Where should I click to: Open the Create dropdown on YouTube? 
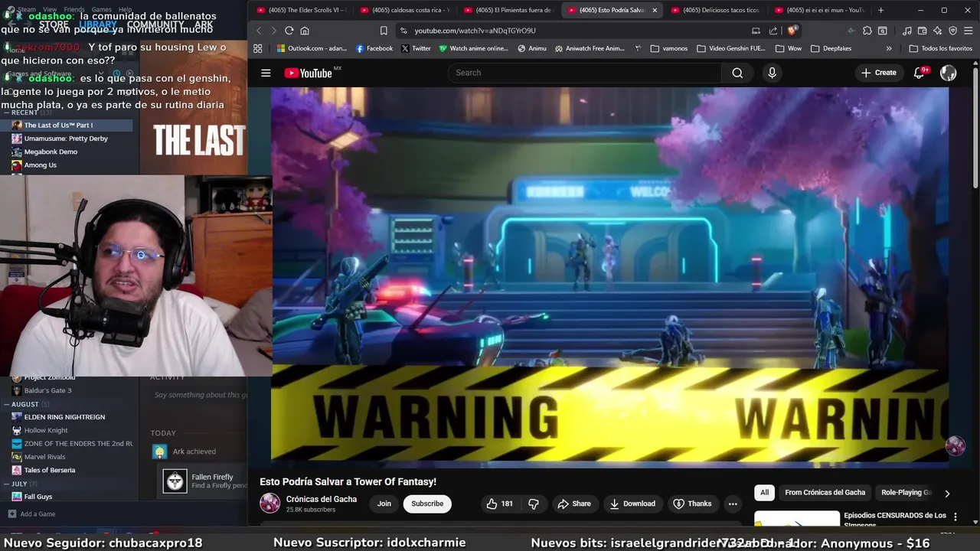click(x=878, y=73)
